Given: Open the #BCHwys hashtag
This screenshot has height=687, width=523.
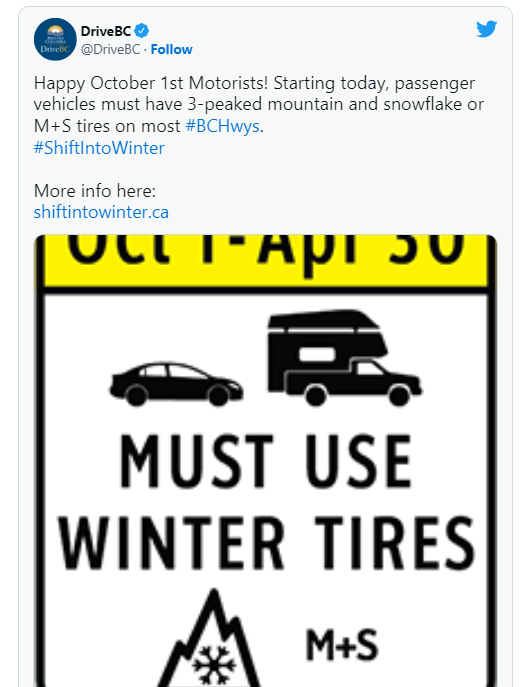Looking at the screenshot, I should click(223, 126).
